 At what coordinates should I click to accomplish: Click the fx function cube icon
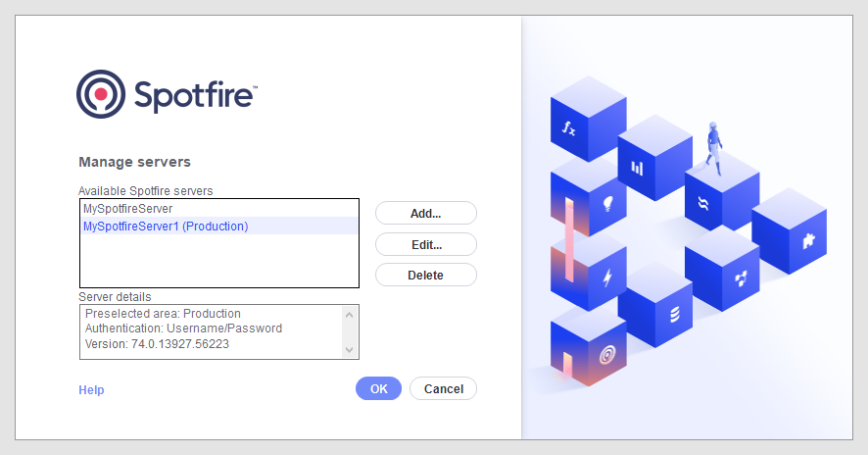568,128
